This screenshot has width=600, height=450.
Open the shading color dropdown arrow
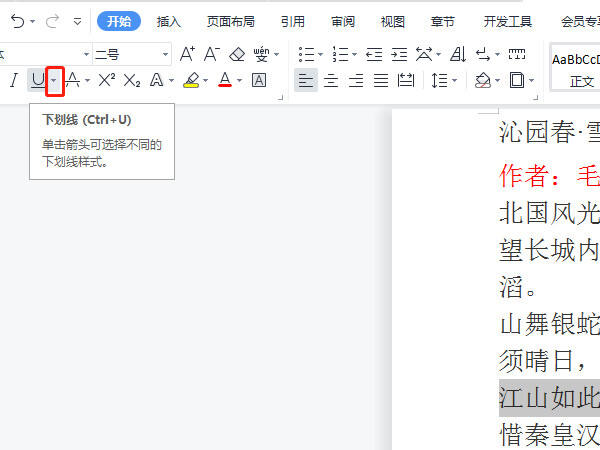point(497,80)
